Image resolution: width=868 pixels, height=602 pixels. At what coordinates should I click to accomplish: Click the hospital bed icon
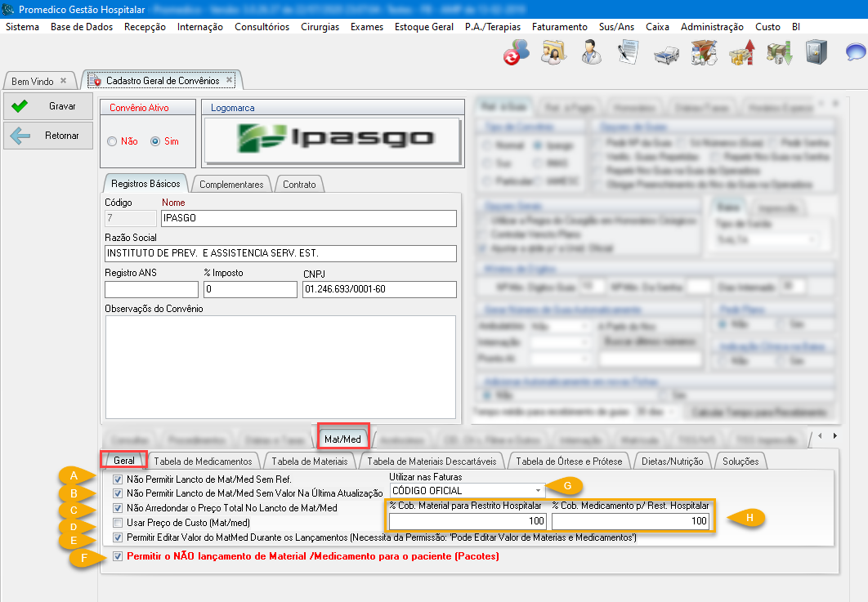(667, 53)
